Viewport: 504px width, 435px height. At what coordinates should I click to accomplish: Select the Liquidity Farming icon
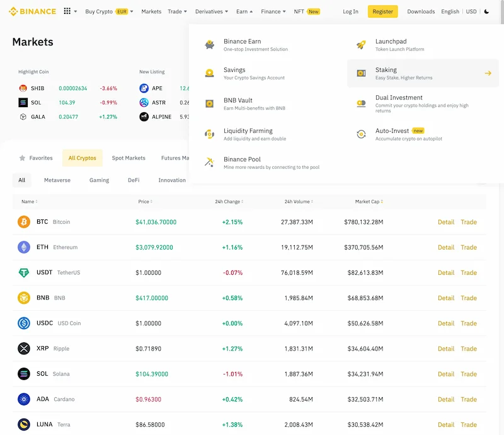point(210,134)
